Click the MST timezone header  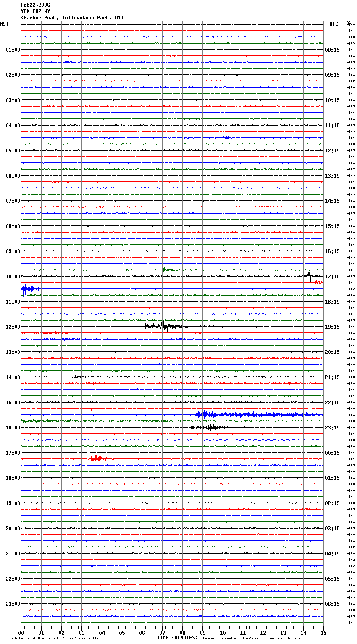tap(4, 24)
